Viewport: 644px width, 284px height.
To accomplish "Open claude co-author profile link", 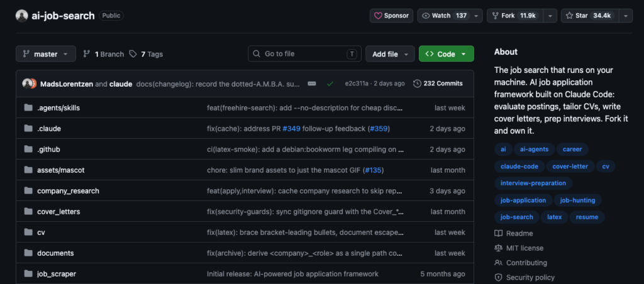I will tap(121, 84).
